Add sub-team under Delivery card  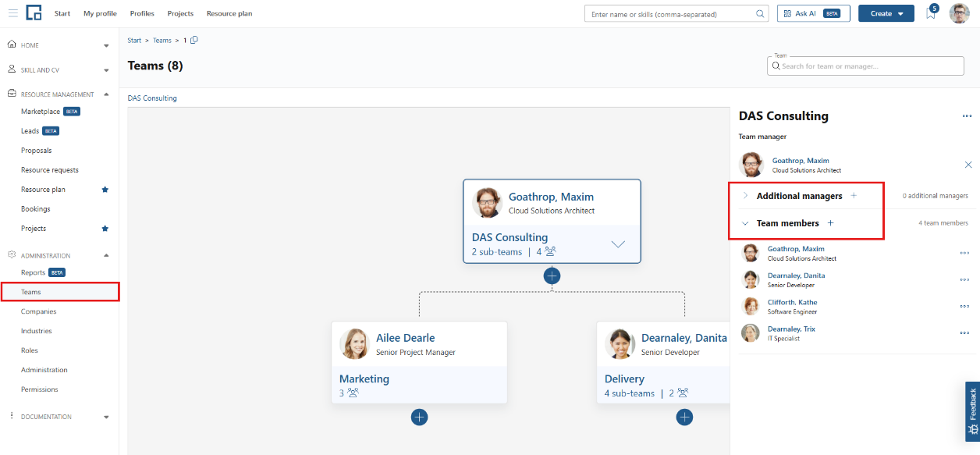[x=684, y=417]
